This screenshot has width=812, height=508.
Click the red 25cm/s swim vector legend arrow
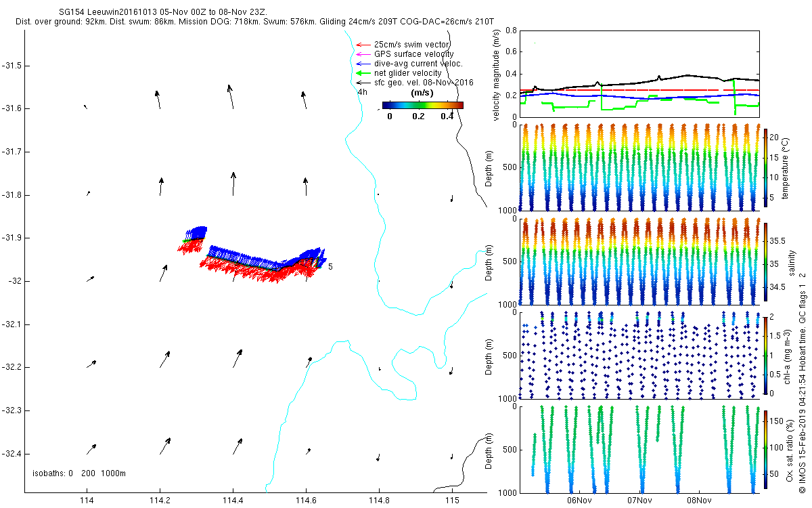tap(363, 45)
